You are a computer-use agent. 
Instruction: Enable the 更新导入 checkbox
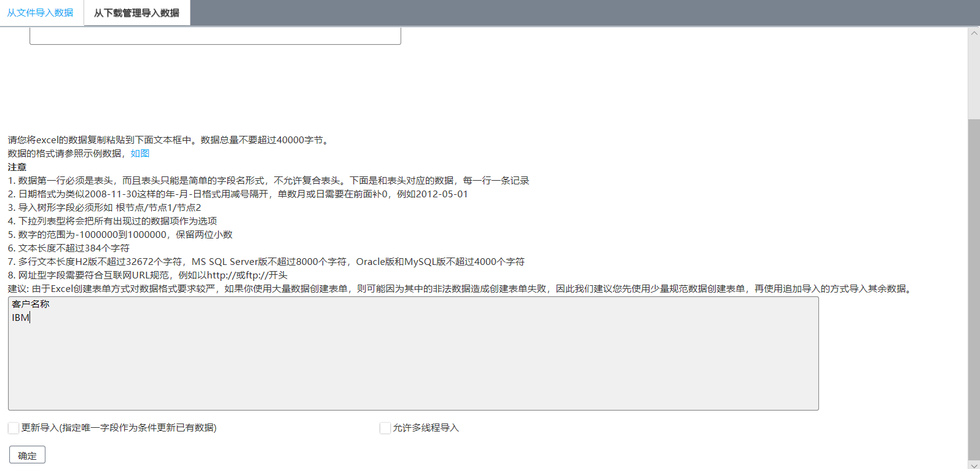pyautogui.click(x=14, y=428)
